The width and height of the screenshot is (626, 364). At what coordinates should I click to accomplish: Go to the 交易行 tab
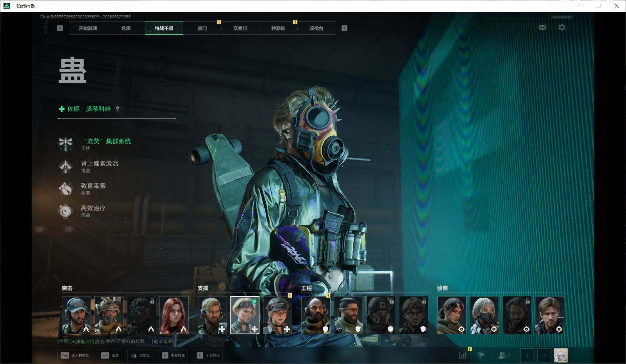tap(240, 28)
